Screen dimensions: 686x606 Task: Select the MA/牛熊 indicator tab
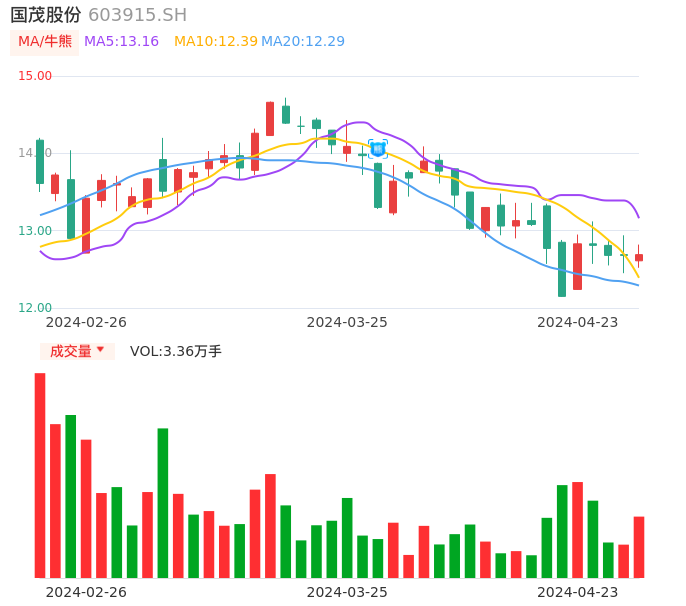45,42
